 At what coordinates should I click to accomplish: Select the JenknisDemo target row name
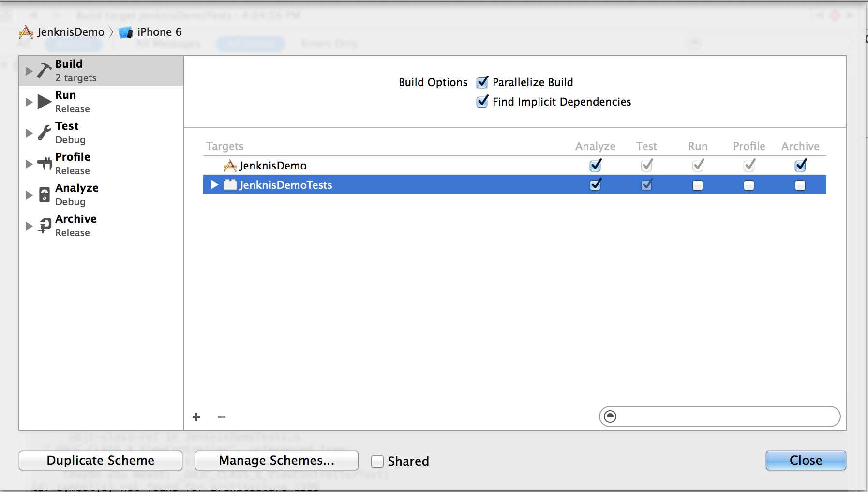pos(273,166)
